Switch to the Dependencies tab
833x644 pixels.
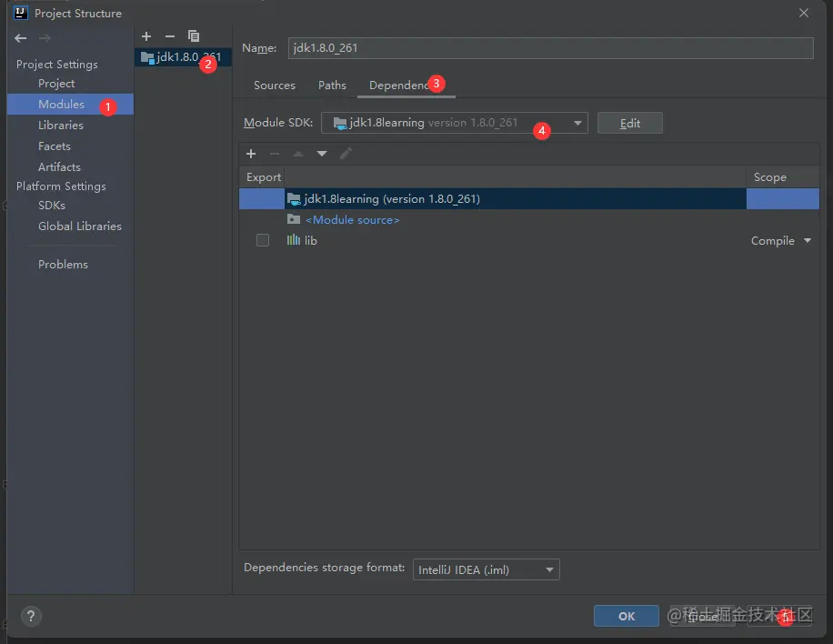pos(406,85)
